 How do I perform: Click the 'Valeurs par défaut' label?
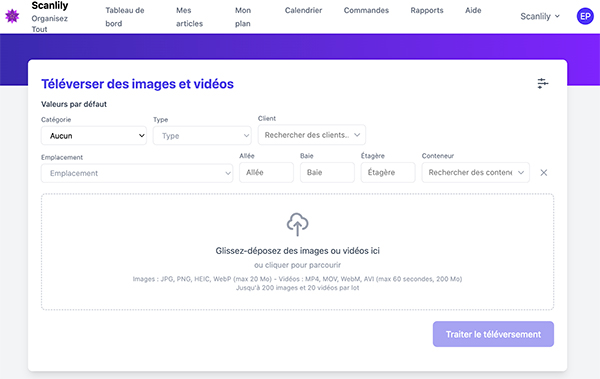[74, 104]
